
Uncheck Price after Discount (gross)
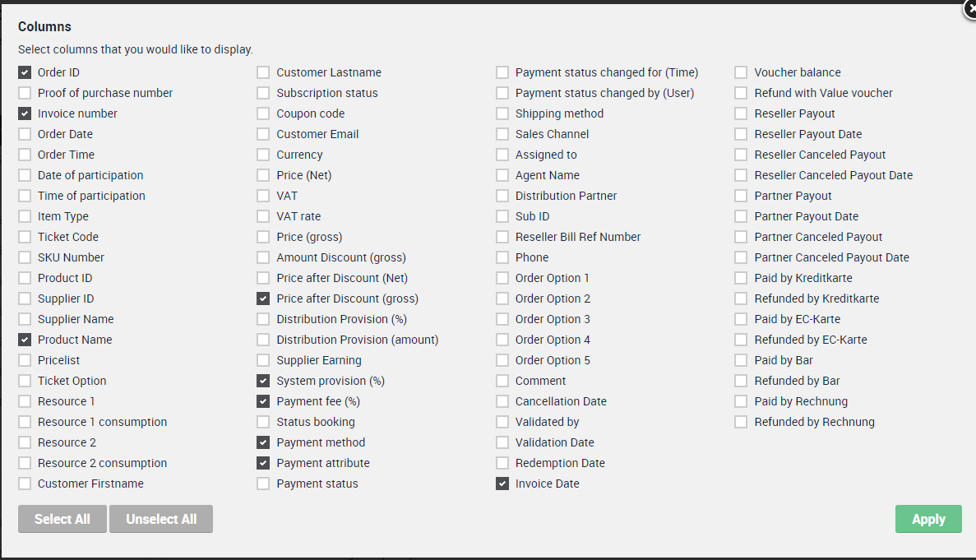pyautogui.click(x=263, y=298)
